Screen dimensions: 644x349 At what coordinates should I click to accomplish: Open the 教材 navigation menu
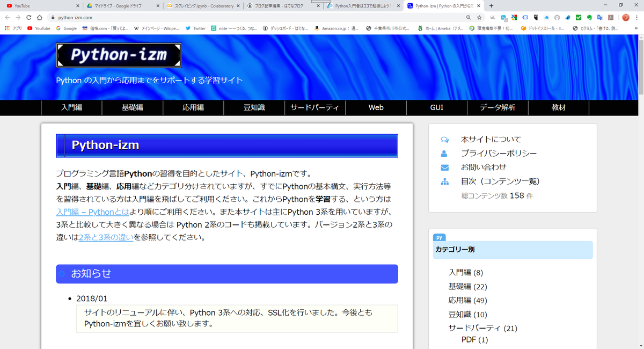[559, 107]
